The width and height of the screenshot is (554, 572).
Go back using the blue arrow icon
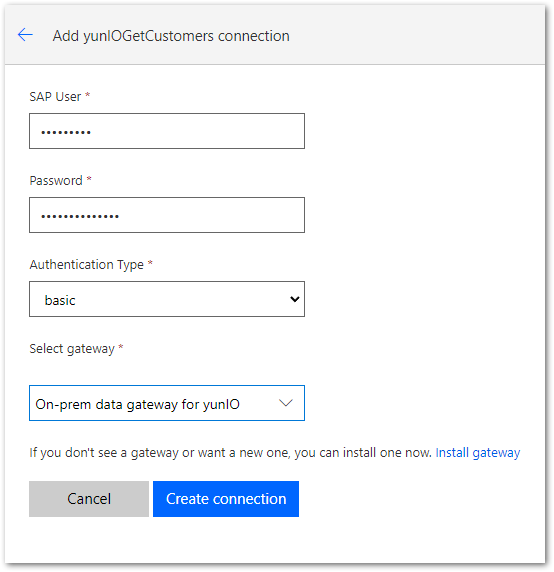25,35
